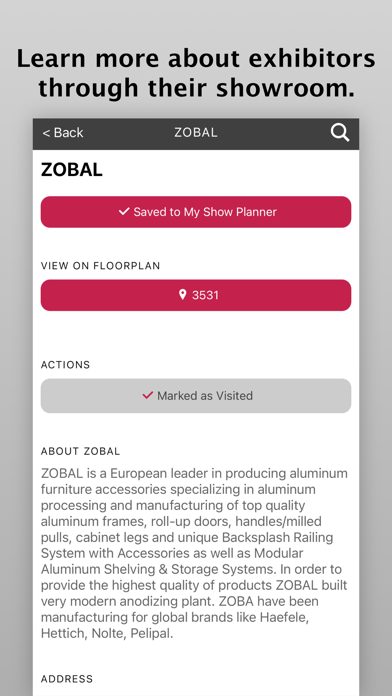Click the 3531 booth number text

(x=205, y=295)
